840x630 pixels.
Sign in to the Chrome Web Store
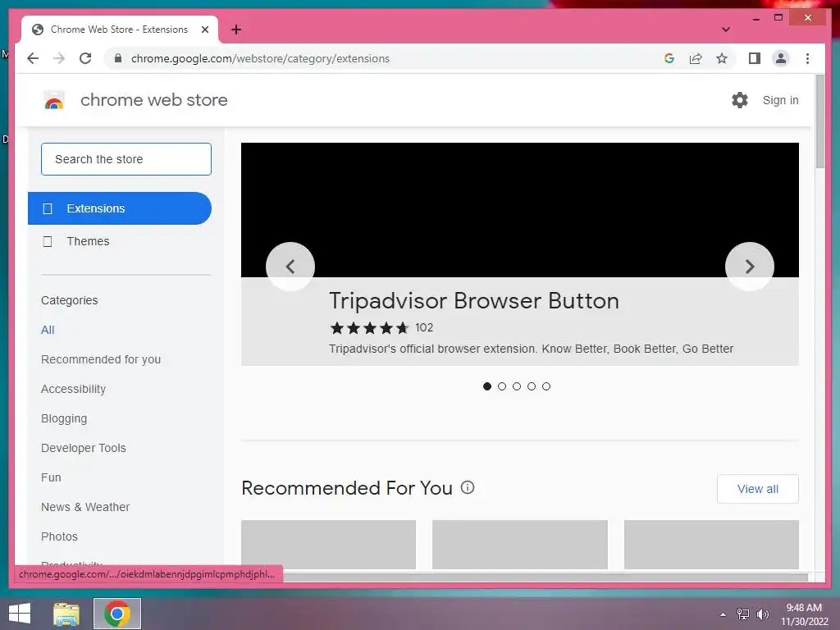click(x=780, y=100)
